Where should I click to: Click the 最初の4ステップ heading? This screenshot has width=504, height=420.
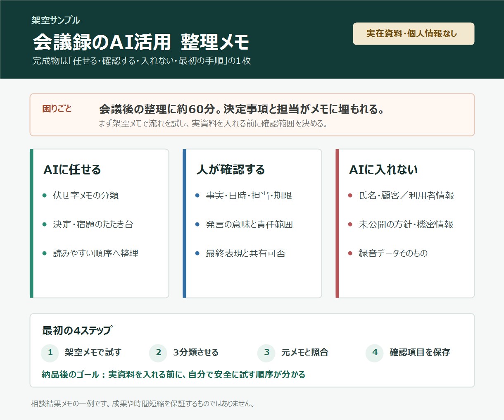[77, 330]
